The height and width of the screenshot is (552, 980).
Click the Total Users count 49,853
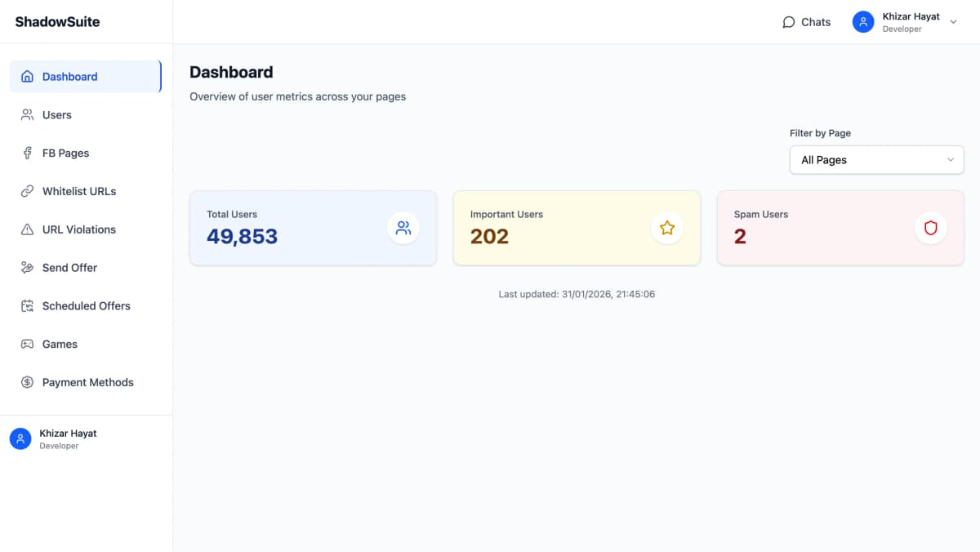tap(242, 237)
